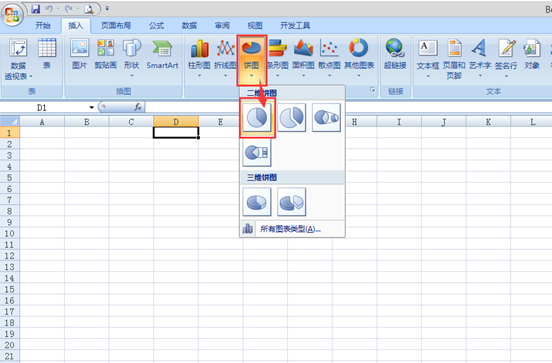Image resolution: width=552 pixels, height=363 pixels.
Task: Expand the PivotTable dropdown arrow
Action: [31, 76]
